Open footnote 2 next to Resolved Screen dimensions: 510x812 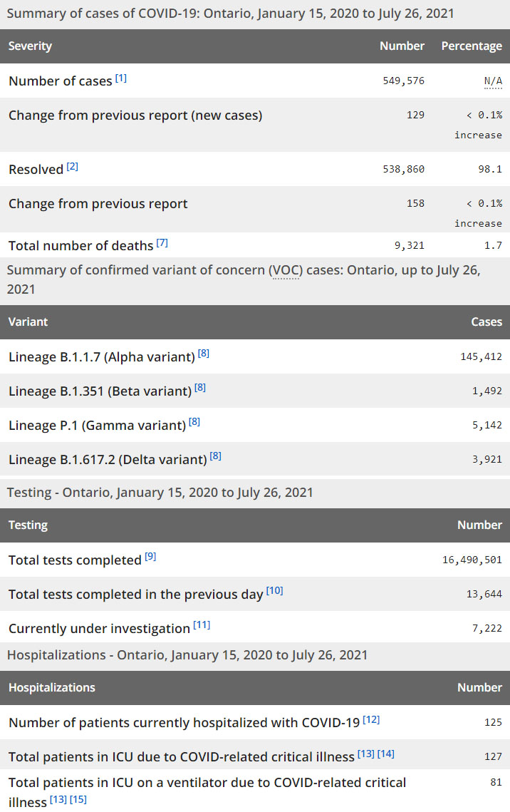(73, 166)
